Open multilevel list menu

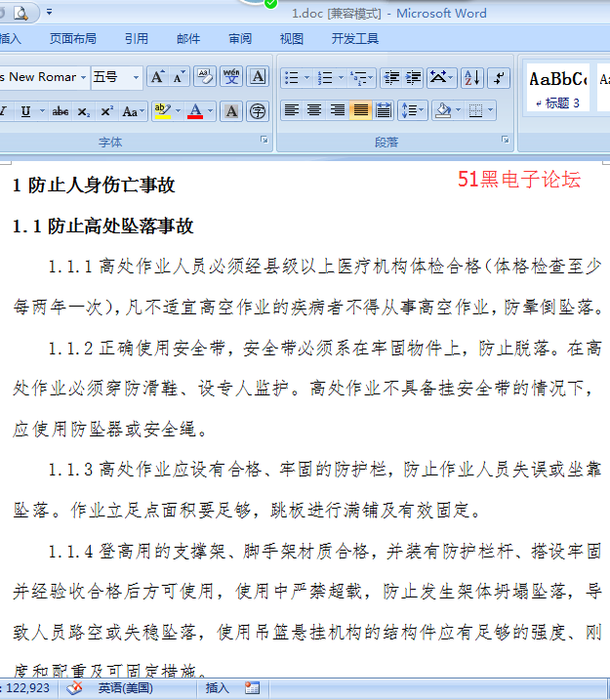coord(361,78)
